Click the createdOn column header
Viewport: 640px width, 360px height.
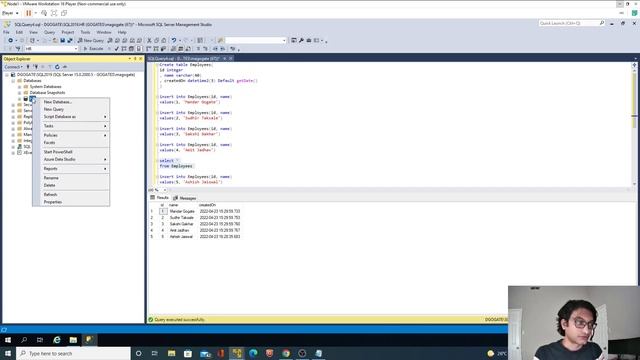tap(208, 205)
